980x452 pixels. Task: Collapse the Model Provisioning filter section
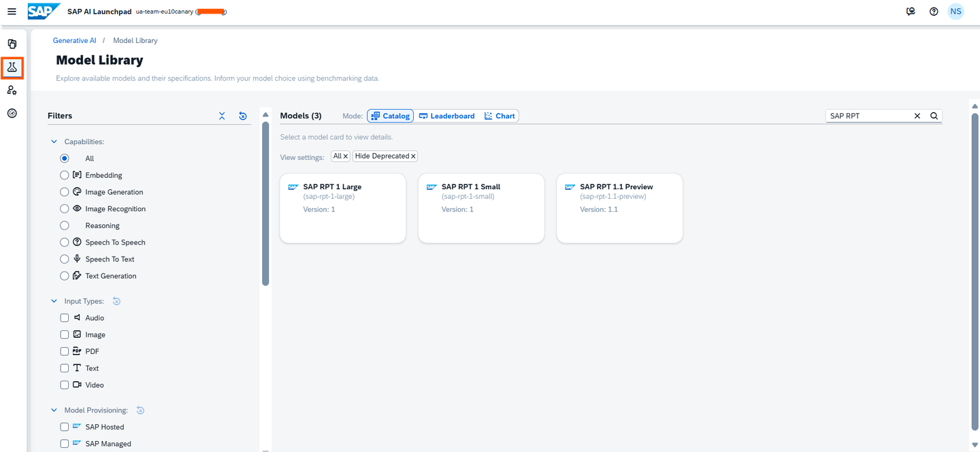coord(54,410)
